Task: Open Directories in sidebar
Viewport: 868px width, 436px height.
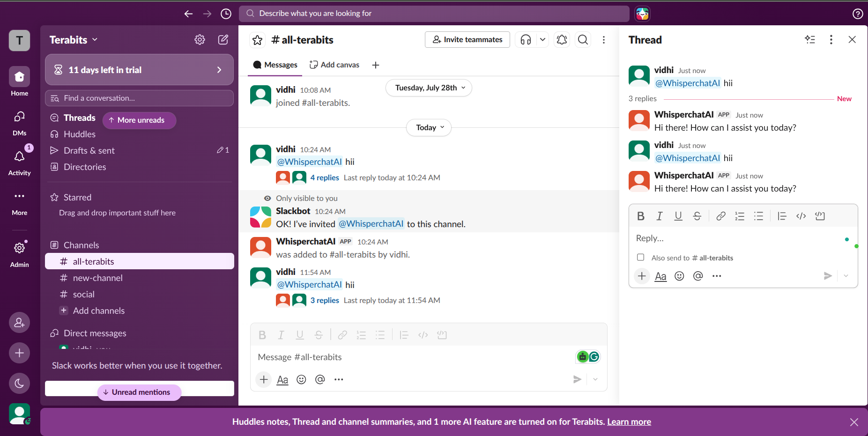Action: point(78,167)
